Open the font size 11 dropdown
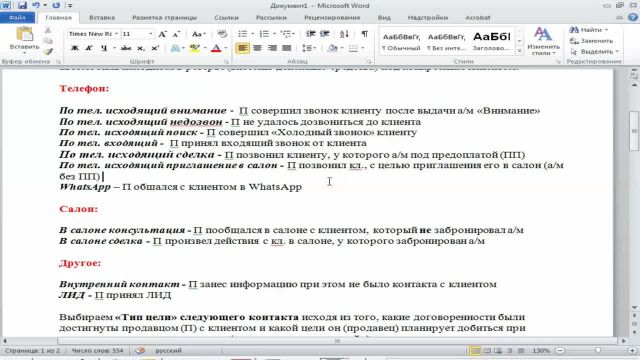The image size is (640, 360). pyautogui.click(x=150, y=34)
